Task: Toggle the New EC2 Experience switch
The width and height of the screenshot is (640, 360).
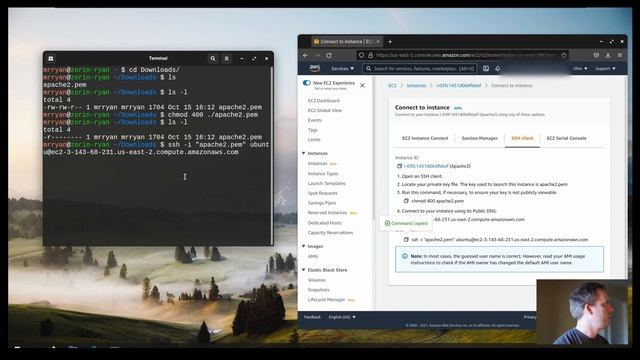Action: pyautogui.click(x=307, y=83)
